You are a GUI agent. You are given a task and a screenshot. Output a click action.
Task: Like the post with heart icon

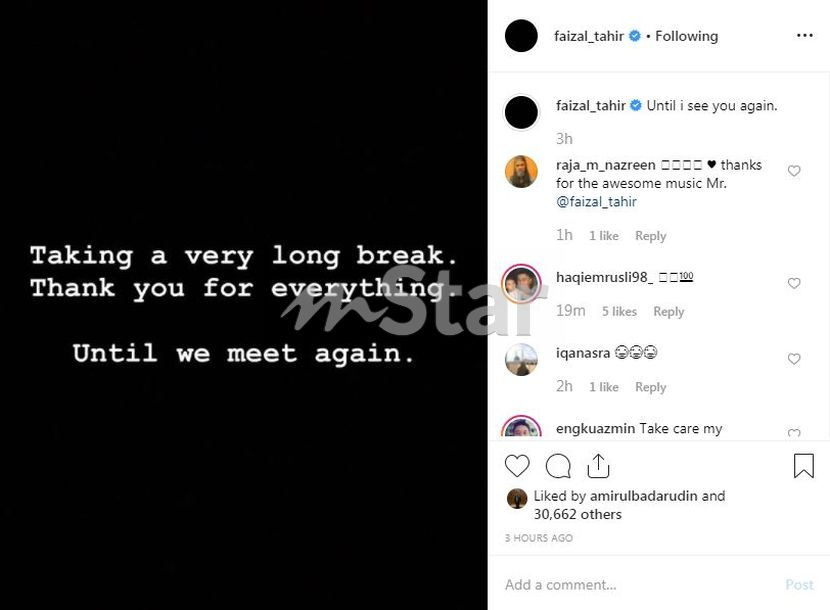pos(517,466)
